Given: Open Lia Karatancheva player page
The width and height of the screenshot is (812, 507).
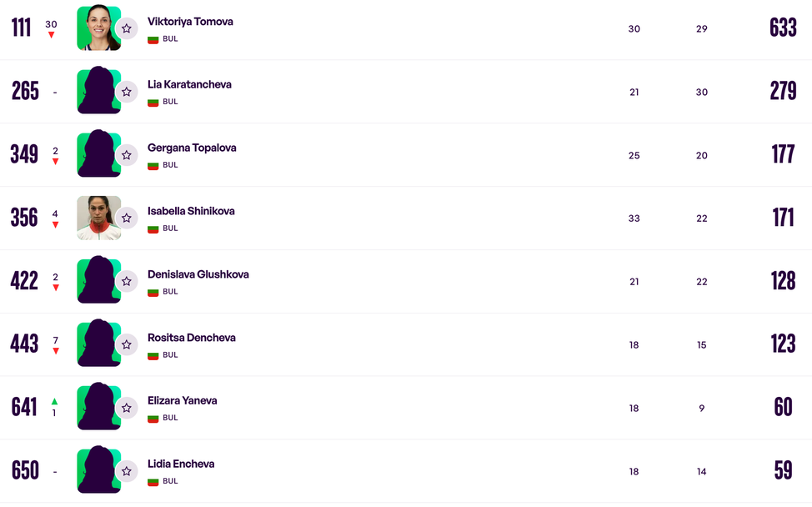Looking at the screenshot, I should click(x=189, y=84).
